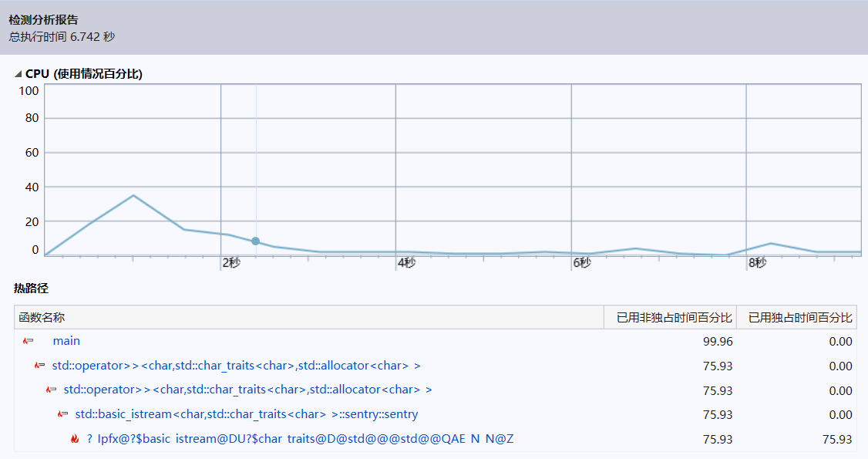
Task: Click the 热路径 section heading
Action: point(31,288)
